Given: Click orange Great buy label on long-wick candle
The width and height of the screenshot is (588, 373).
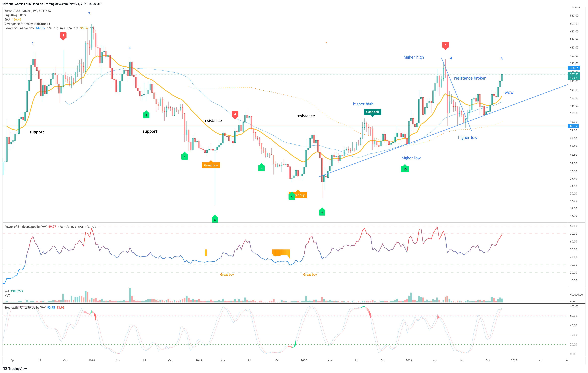Looking at the screenshot, I should (x=211, y=165).
